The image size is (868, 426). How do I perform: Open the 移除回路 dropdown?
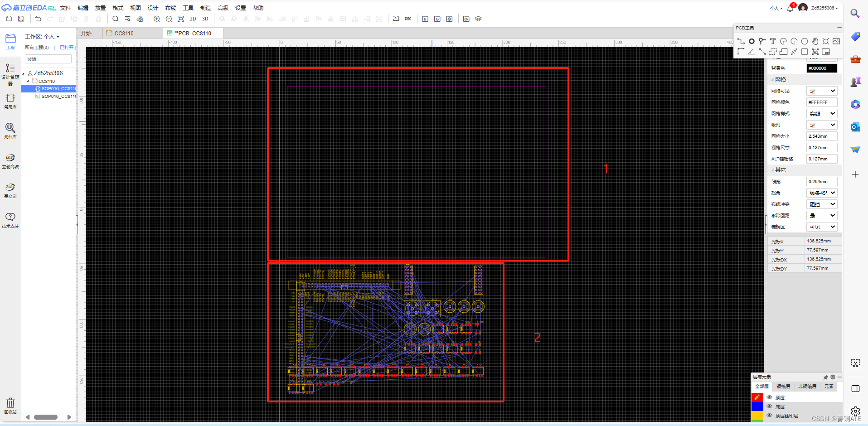(822, 216)
